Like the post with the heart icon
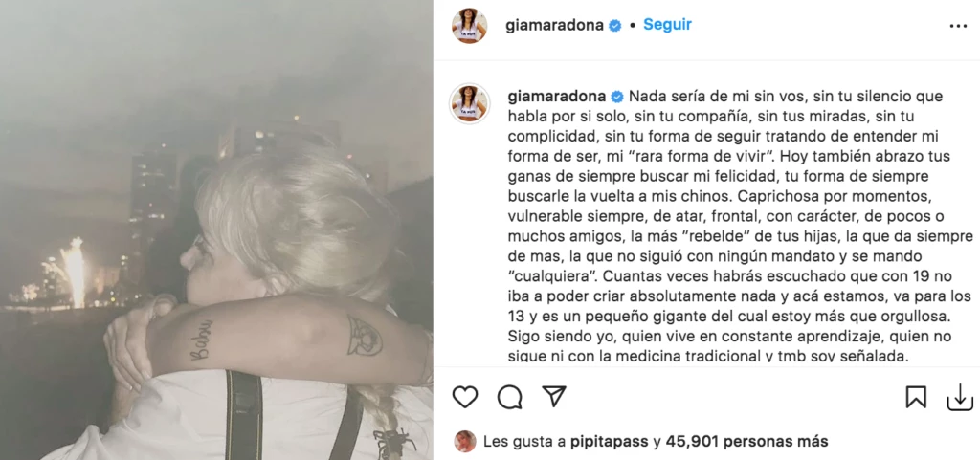Screen dimensions: 980x460 click(x=465, y=397)
